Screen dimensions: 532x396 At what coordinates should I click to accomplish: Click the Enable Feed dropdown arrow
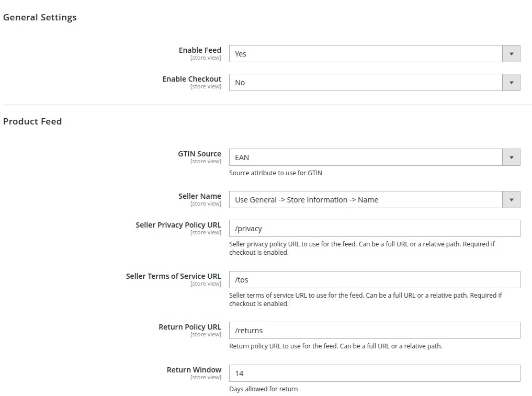click(511, 54)
